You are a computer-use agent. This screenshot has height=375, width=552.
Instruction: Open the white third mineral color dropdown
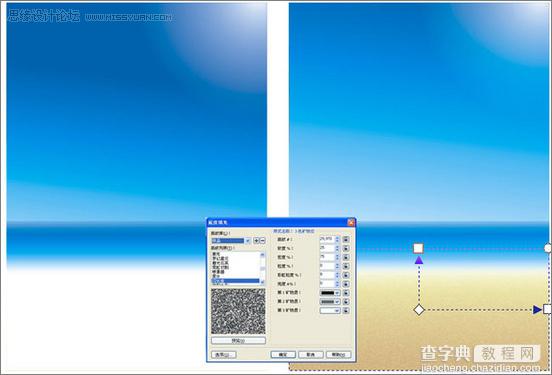[x=330, y=311]
